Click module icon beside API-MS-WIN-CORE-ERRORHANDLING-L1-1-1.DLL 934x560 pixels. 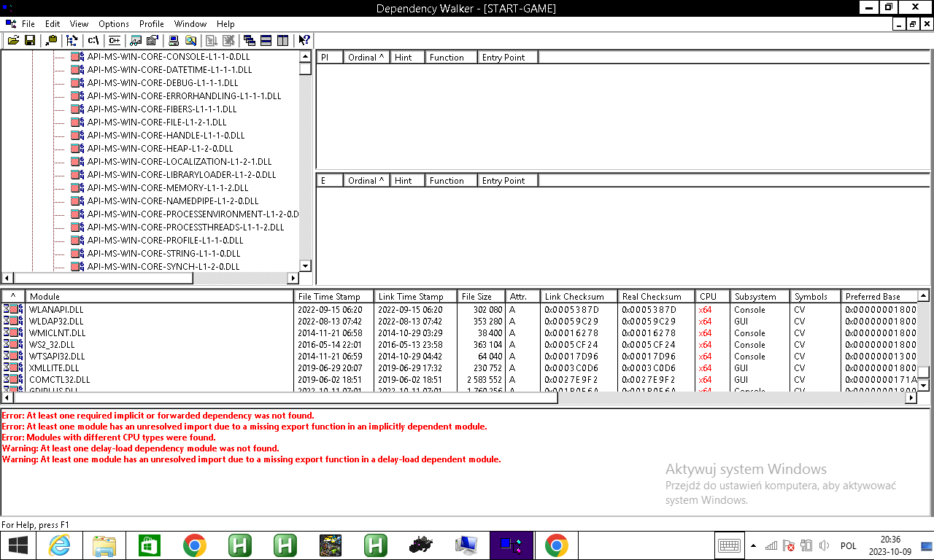[x=77, y=96]
